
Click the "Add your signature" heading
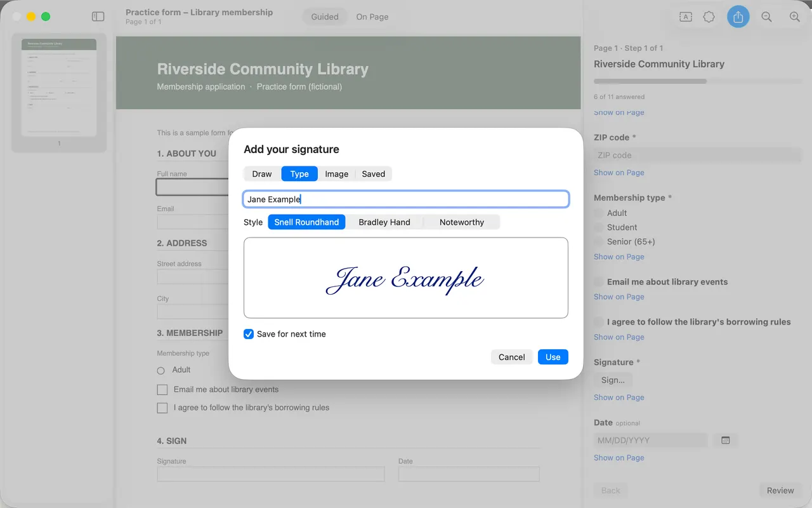(x=291, y=149)
